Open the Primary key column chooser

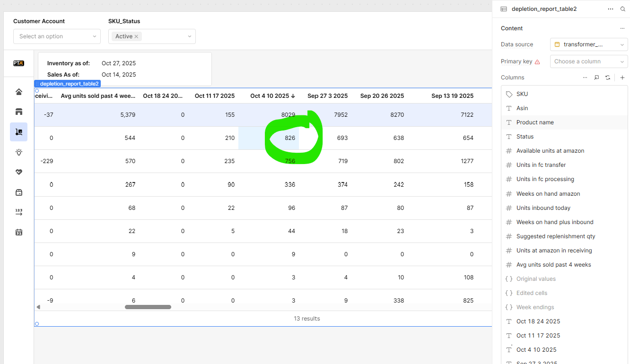589,61
